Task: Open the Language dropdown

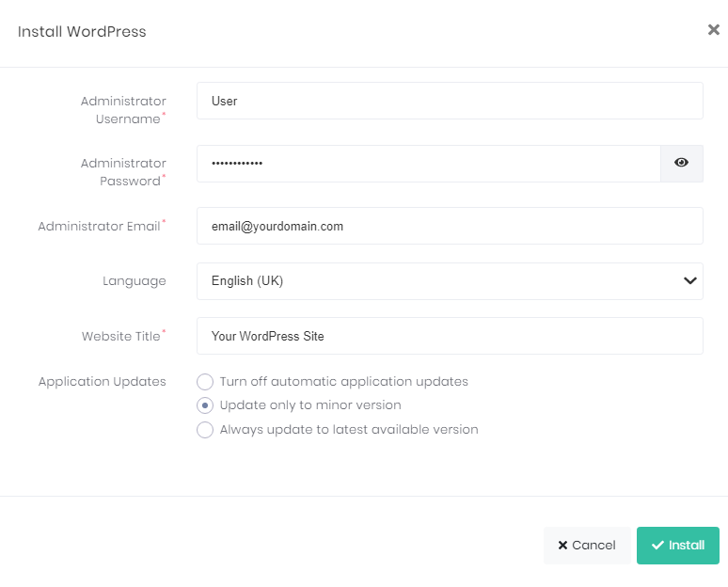Action: 450,281
